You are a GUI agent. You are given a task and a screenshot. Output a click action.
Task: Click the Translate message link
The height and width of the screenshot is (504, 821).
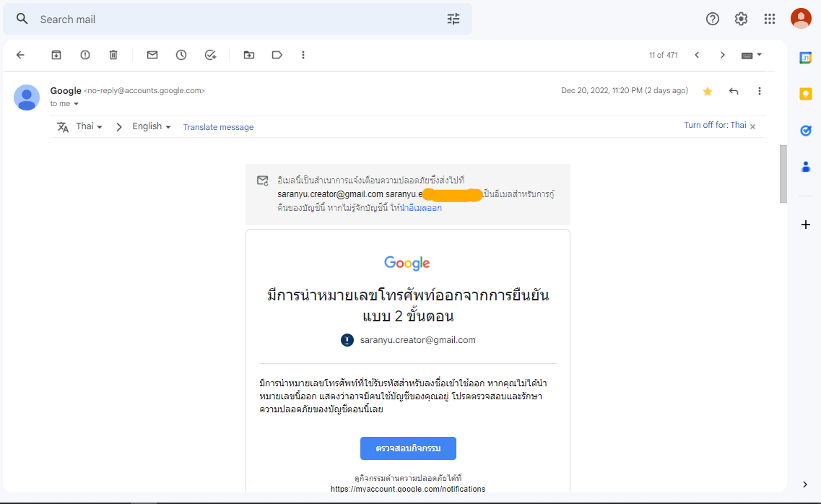tap(218, 127)
